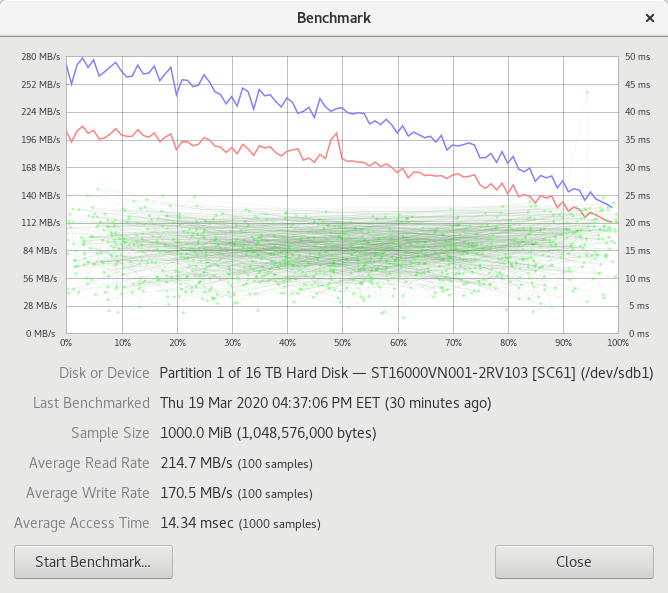This screenshot has height=593, width=668.
Task: Click the Average Write Rate value 170.5 MB/s
Action: point(196,493)
